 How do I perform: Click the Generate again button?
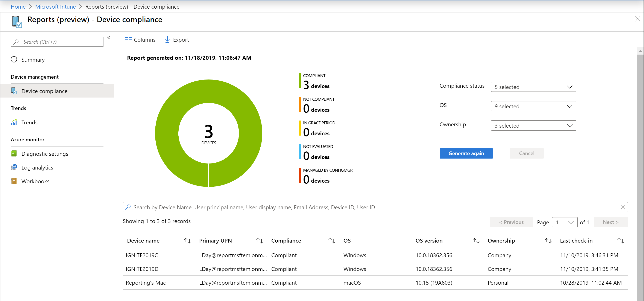coord(466,153)
